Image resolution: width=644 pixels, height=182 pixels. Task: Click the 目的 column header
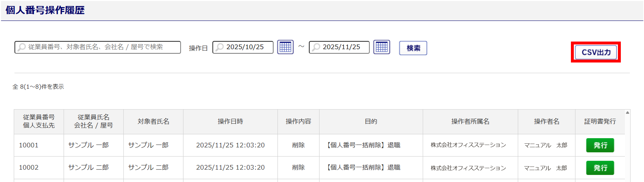pos(371,121)
